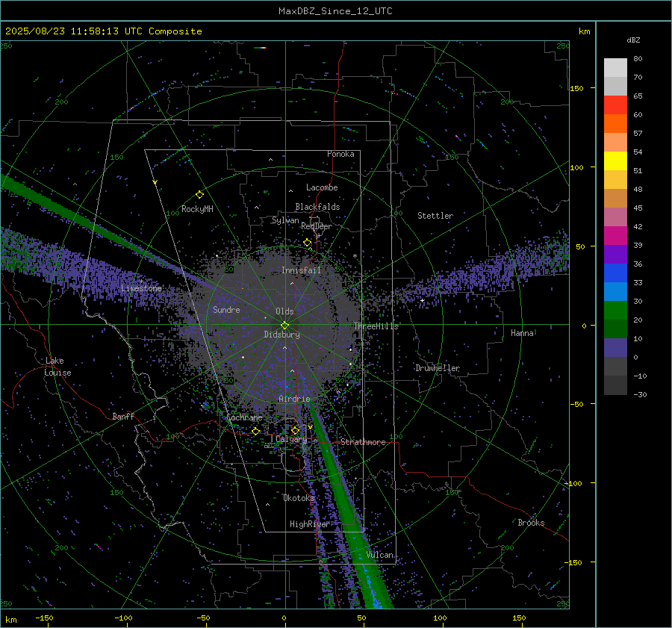672x628 pixels.
Task: Click the Olds label
Action: click(x=285, y=311)
